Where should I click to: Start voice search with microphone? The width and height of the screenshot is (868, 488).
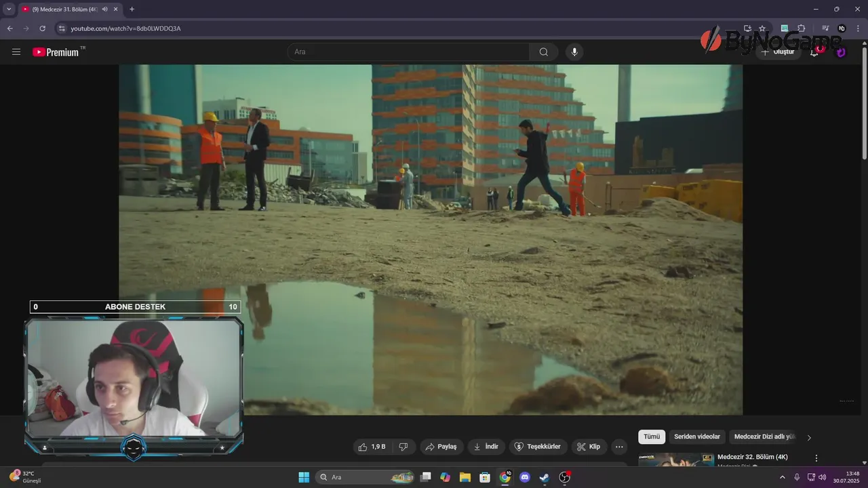(x=574, y=52)
